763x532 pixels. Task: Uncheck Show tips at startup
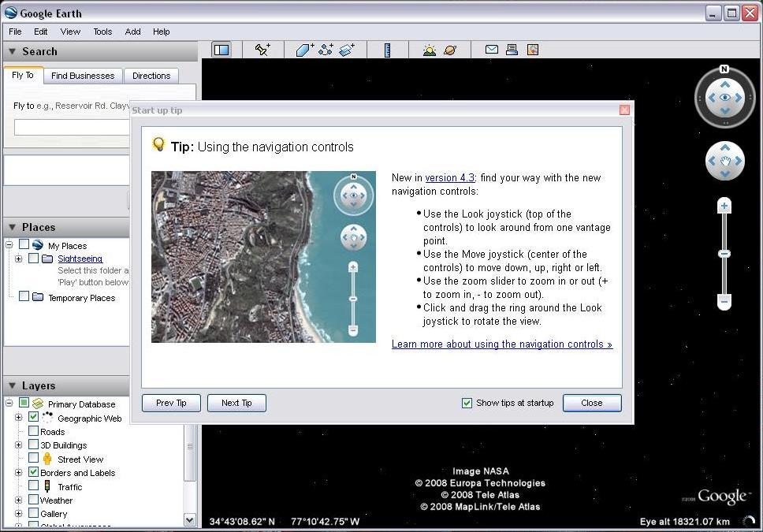pos(467,403)
